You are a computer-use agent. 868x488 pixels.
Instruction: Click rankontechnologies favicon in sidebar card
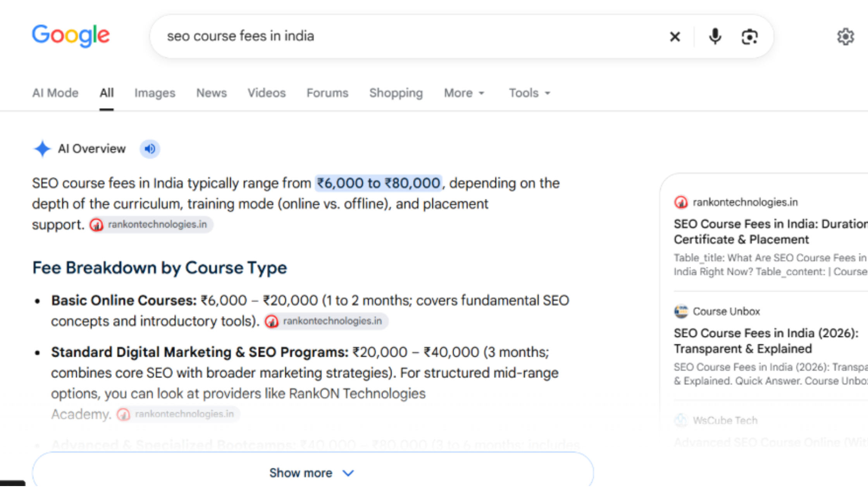click(x=681, y=202)
